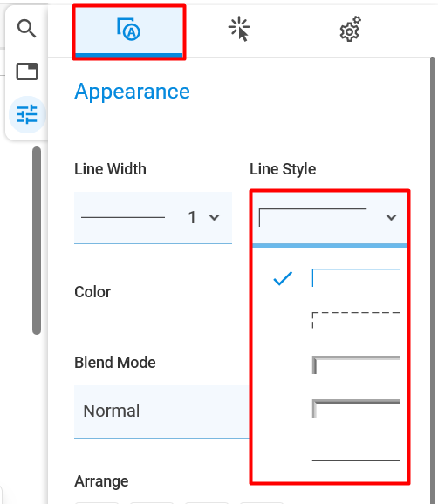Open the picture-in-picture panel icon
Viewport: 438px width, 504px height.
pyautogui.click(x=27, y=71)
